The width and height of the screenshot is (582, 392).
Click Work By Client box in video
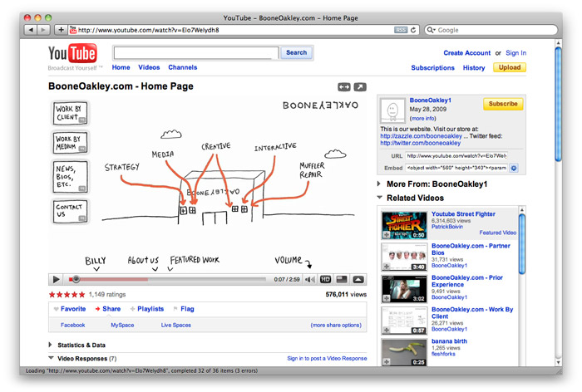click(x=70, y=113)
